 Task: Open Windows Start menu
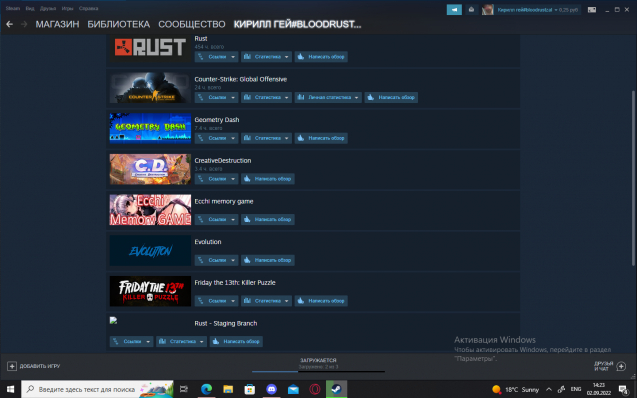[x=10, y=389]
